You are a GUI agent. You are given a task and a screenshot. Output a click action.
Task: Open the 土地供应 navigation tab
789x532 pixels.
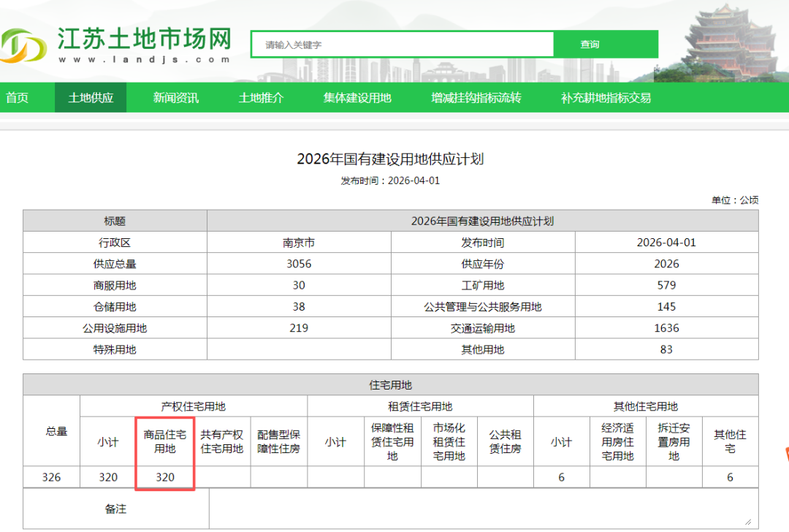[91, 98]
